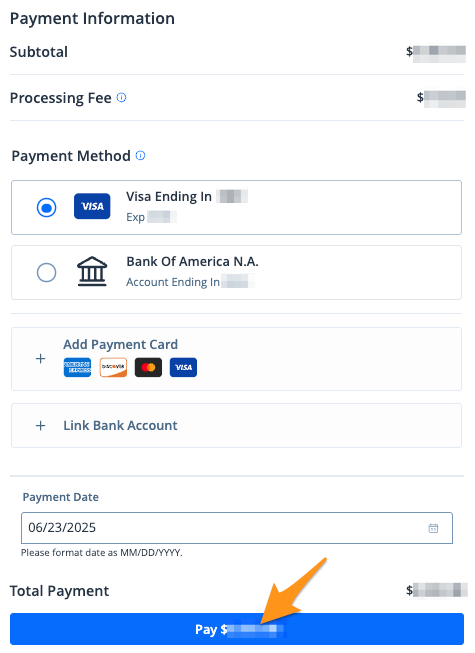Click the plus icon for Add Payment Card
475x653 pixels.
[x=40, y=359]
